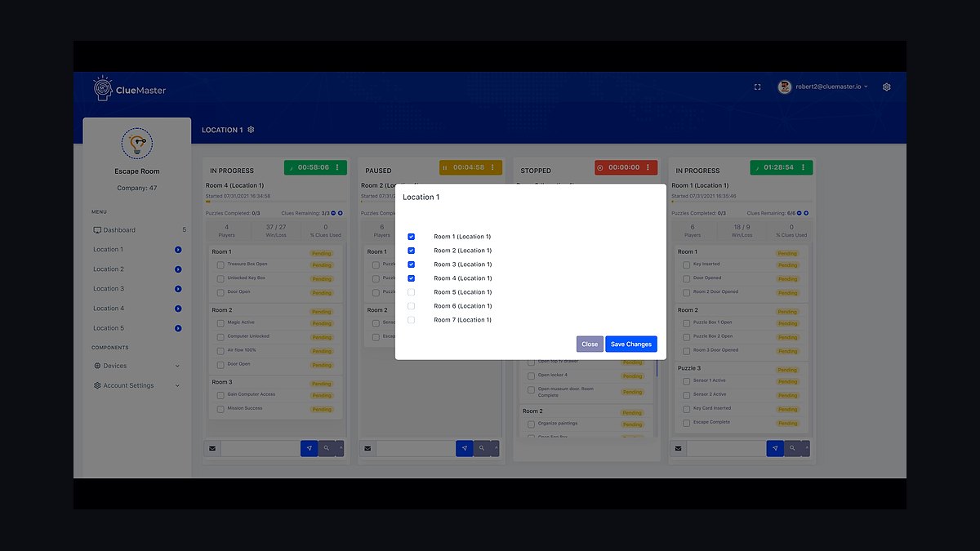
Task: Open settings gear in top header
Action: tap(887, 87)
